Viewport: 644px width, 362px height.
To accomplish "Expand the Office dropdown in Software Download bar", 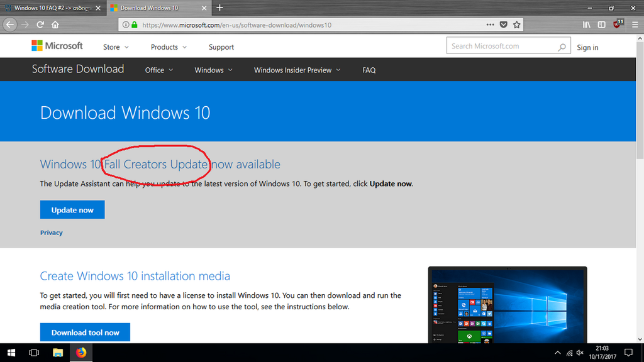I will click(x=159, y=70).
